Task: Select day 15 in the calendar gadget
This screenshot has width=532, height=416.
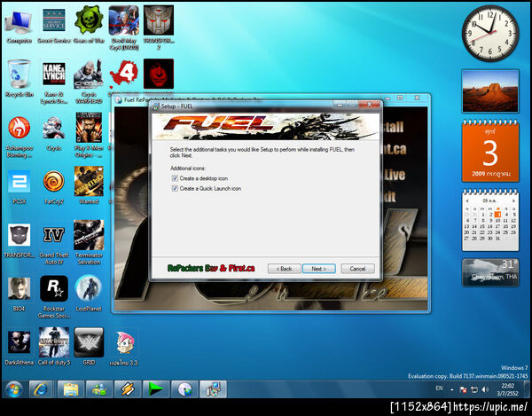Action: (482, 226)
